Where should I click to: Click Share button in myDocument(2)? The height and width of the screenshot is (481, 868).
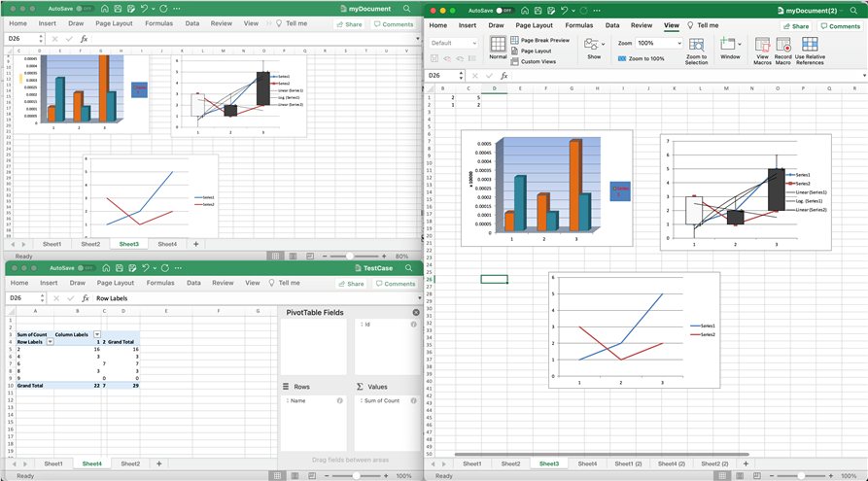point(796,25)
